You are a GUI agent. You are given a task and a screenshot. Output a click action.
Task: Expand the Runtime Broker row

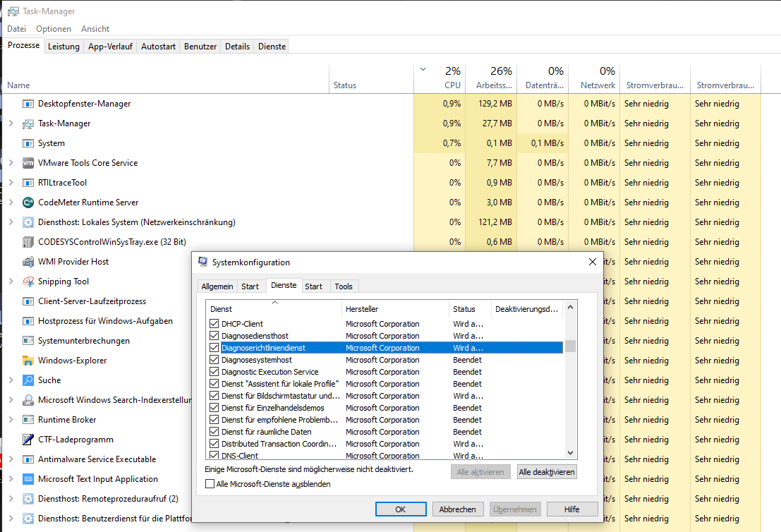coord(11,419)
